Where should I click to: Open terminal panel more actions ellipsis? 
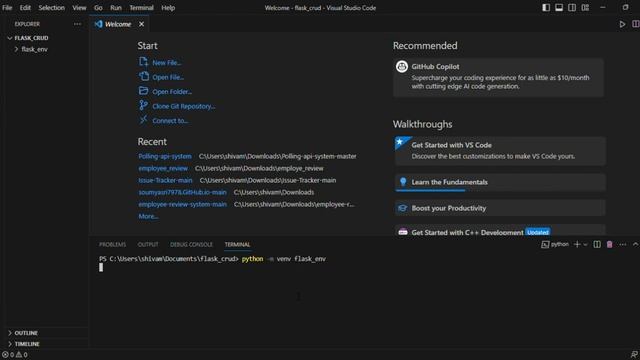click(622, 244)
